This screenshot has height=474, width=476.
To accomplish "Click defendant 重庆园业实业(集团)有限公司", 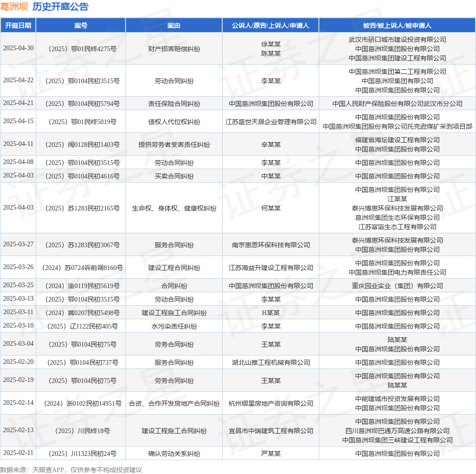I will (397, 286).
